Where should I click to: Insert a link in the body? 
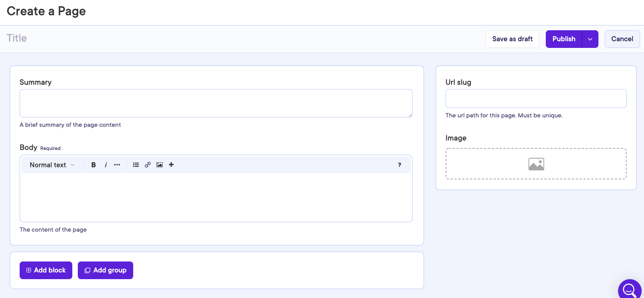click(148, 165)
